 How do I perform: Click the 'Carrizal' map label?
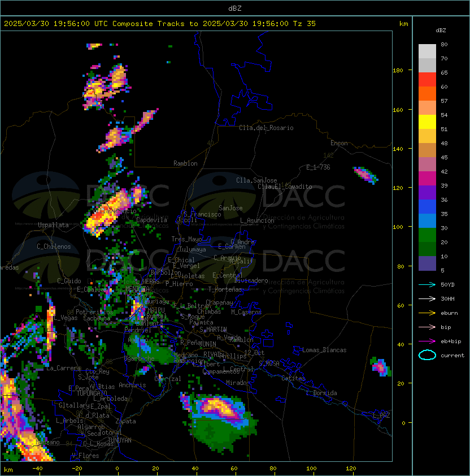(x=168, y=379)
